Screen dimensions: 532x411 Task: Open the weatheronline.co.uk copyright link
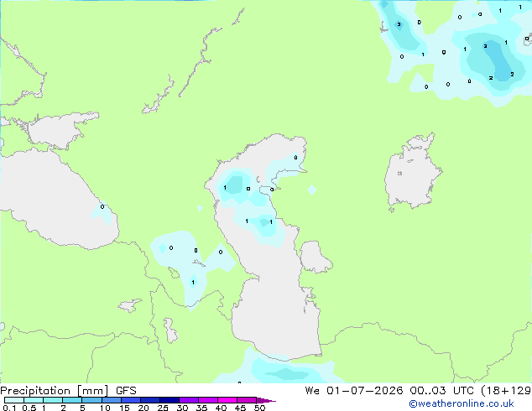click(x=462, y=403)
